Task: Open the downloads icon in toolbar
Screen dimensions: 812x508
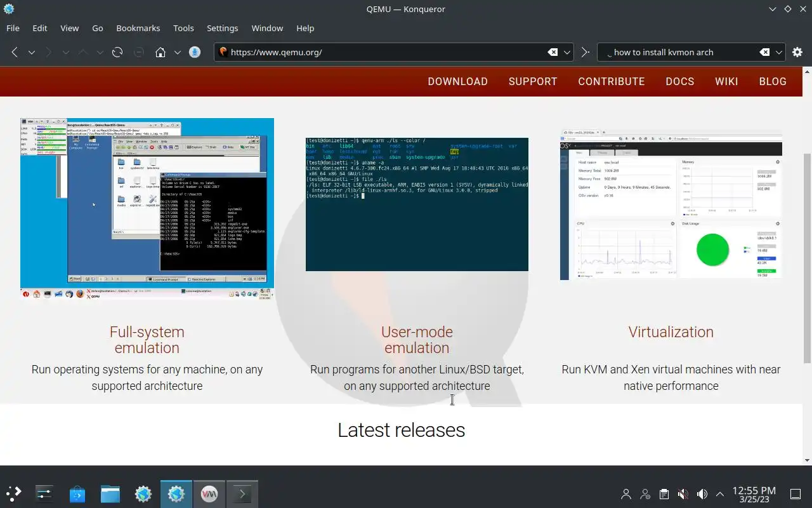Action: point(195,52)
